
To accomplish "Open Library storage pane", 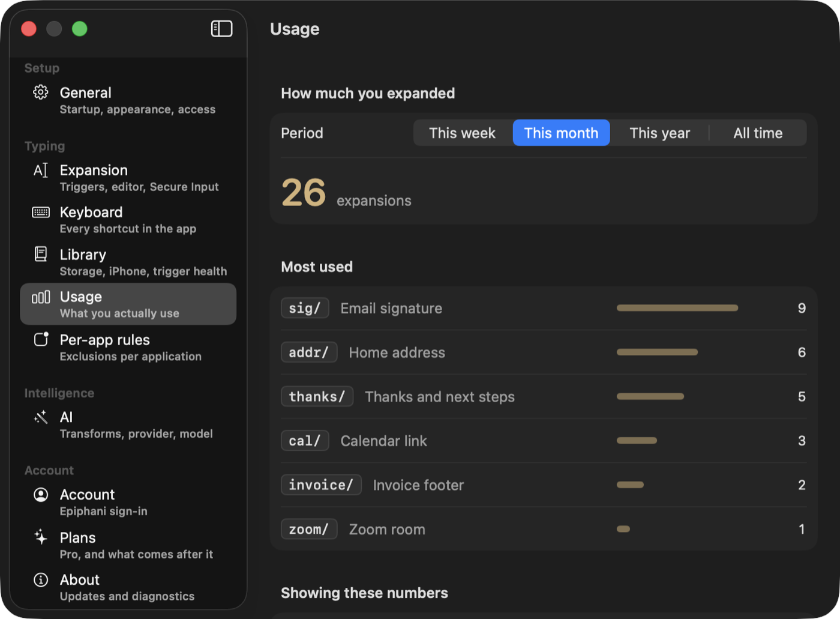I will tap(128, 262).
